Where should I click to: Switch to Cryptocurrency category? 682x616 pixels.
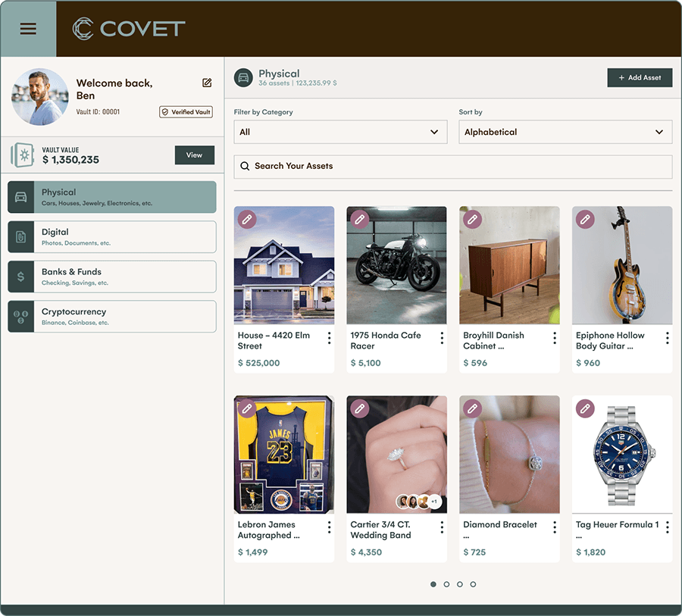pos(112,316)
